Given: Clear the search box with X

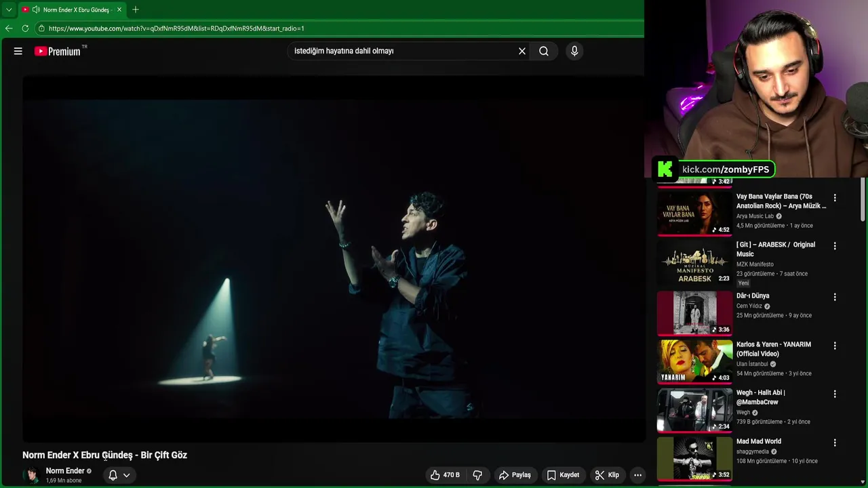Looking at the screenshot, I should pyautogui.click(x=522, y=51).
